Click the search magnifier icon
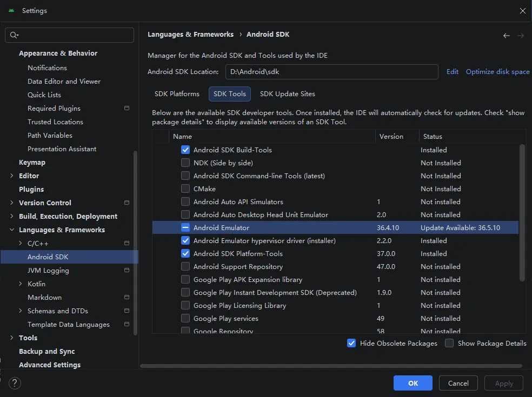This screenshot has height=397, width=532. click(x=14, y=35)
